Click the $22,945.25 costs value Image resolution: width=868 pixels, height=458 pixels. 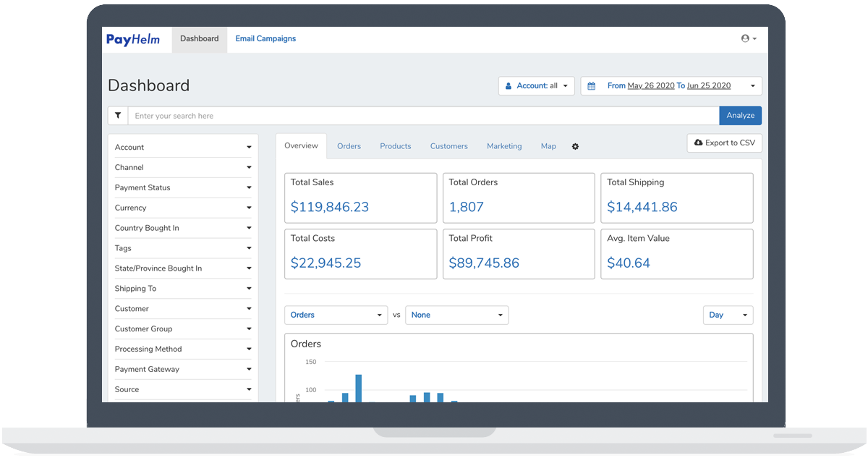(325, 263)
